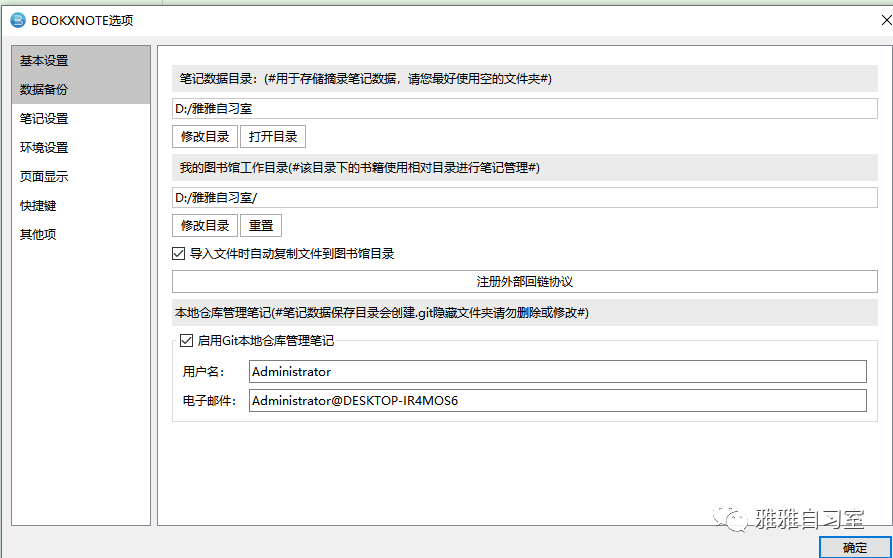This screenshot has width=893, height=558.
Task: Click the 打开目录 button
Action: (273, 137)
